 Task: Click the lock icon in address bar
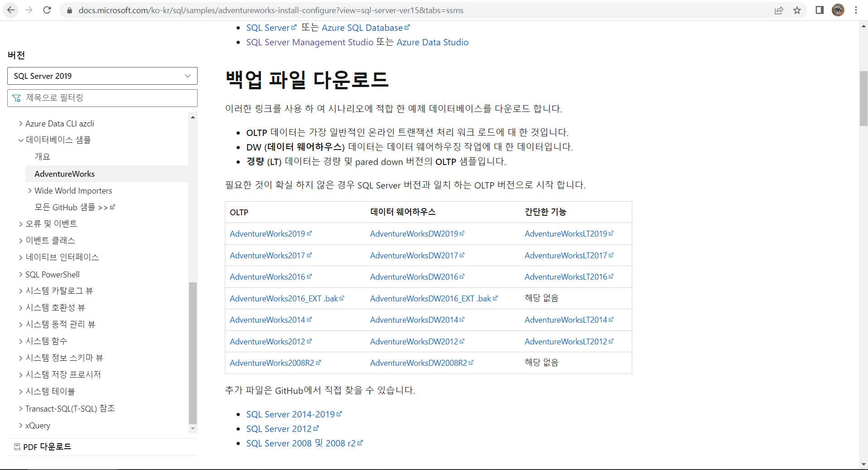pos(69,10)
